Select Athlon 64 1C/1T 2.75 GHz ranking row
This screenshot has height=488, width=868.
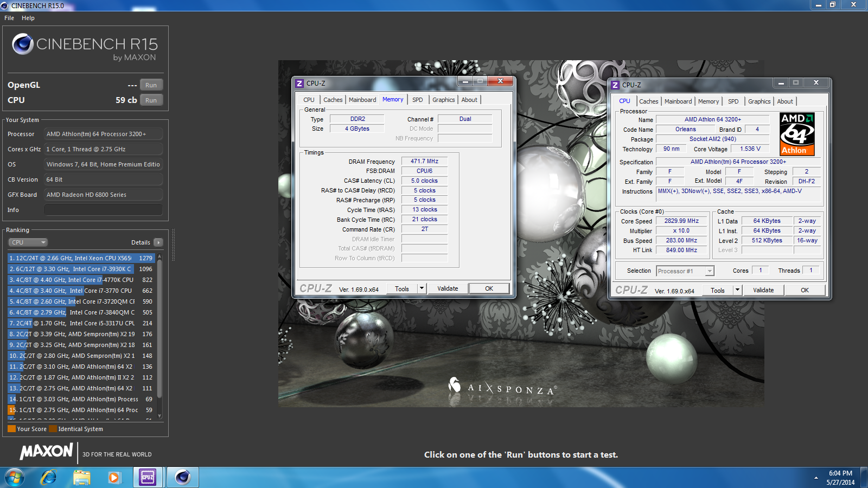point(81,410)
